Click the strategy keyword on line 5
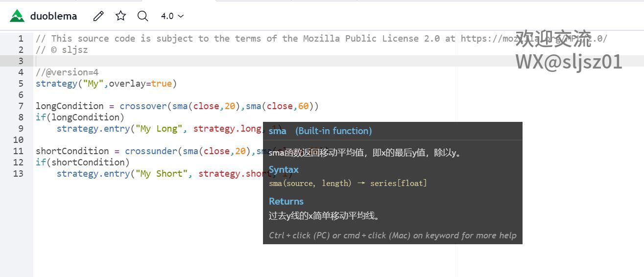The height and width of the screenshot is (277, 644). tap(56, 84)
